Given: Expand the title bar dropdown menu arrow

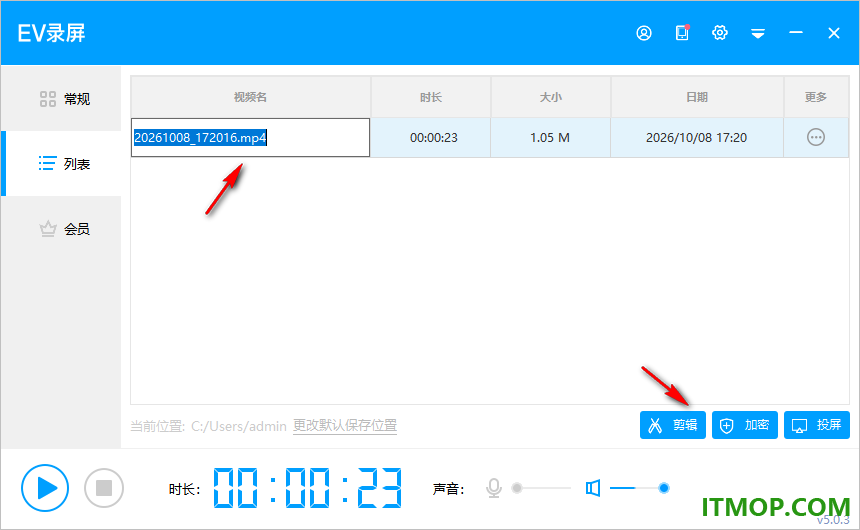Looking at the screenshot, I should point(758,34).
